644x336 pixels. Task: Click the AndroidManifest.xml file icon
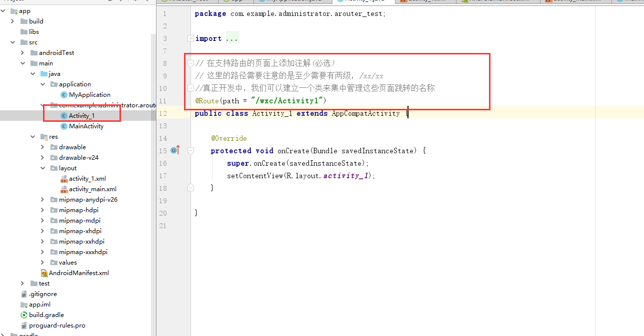[x=44, y=273]
